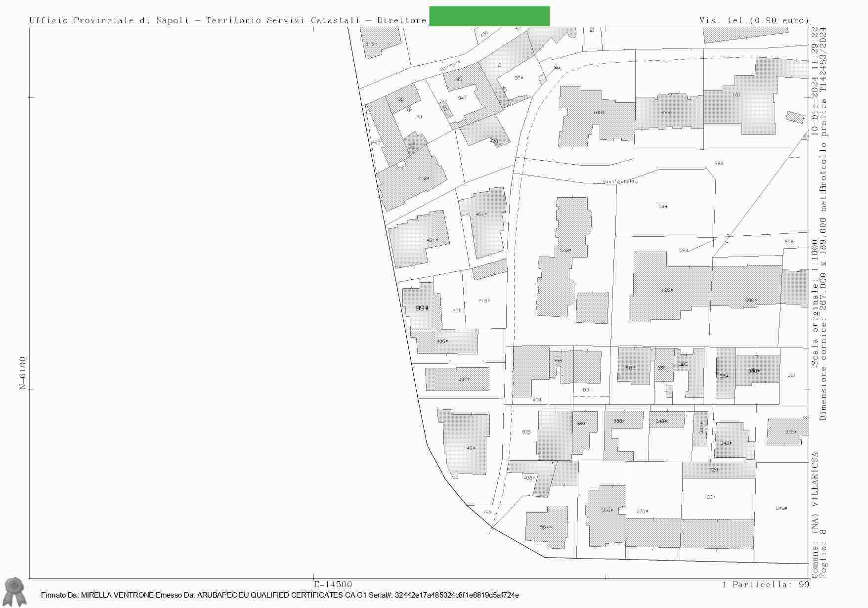Select the parcel labeled 835

526,432
